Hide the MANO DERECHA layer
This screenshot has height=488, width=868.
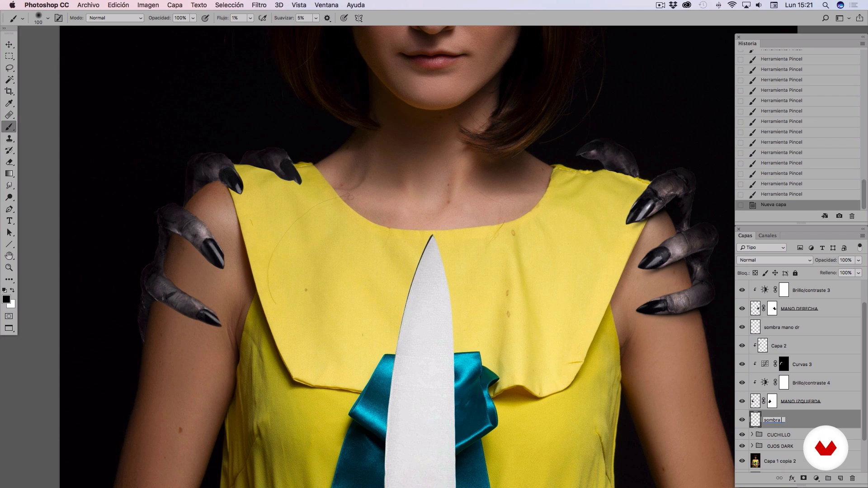(742, 309)
